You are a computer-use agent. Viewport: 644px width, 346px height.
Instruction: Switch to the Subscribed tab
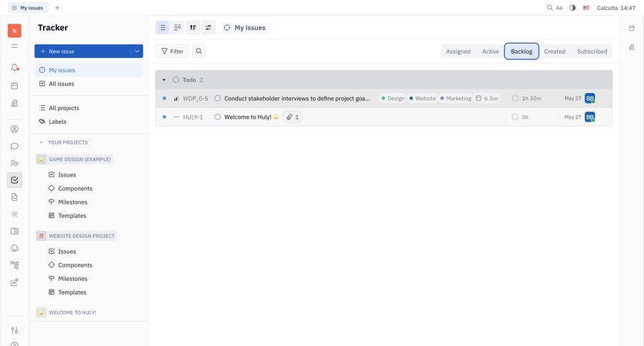pyautogui.click(x=592, y=51)
